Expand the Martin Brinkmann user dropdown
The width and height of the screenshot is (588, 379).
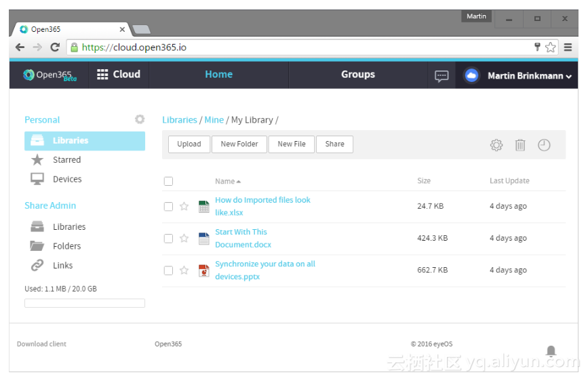pos(568,77)
